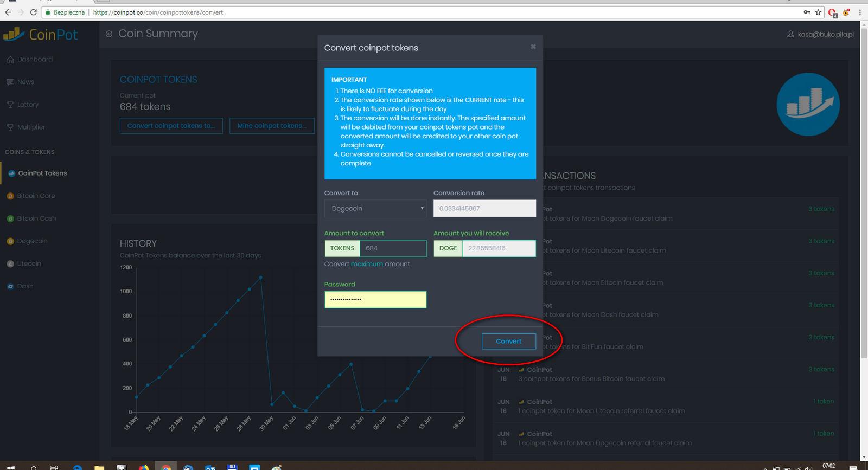
Task: Click the Convert button
Action: 508,342
